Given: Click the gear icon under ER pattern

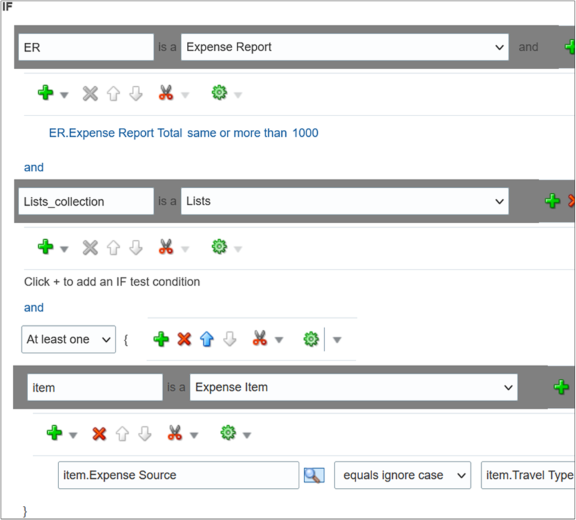Looking at the screenshot, I should 219,93.
